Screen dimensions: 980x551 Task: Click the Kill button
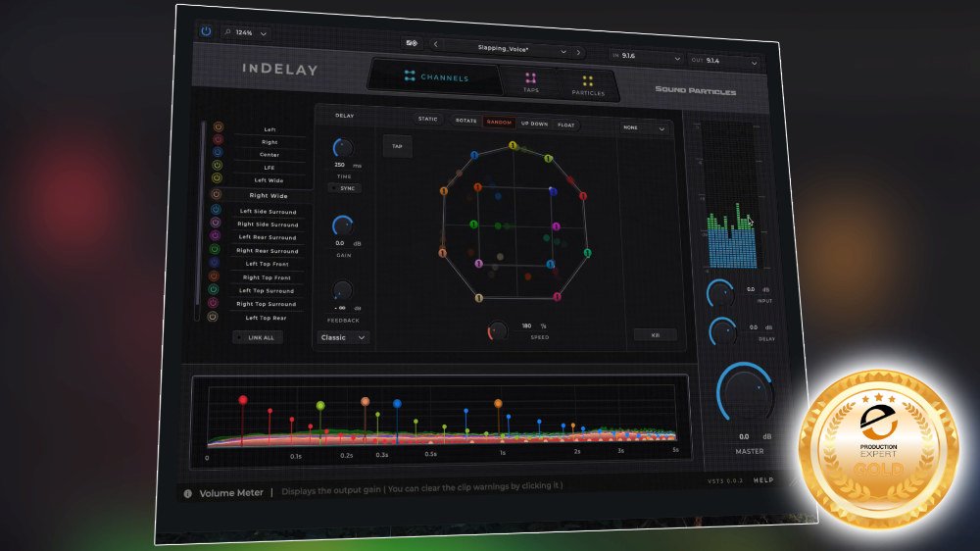click(x=655, y=335)
